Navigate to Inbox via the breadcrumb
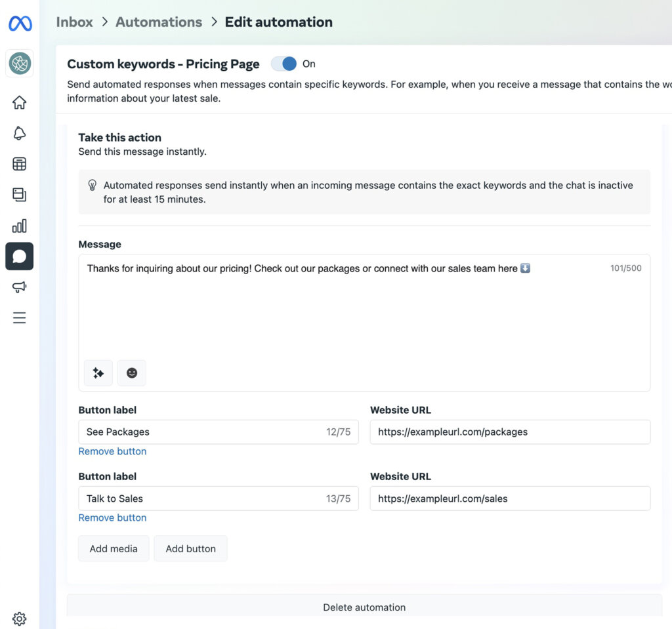Viewport: 672px width, 629px height. [73, 22]
